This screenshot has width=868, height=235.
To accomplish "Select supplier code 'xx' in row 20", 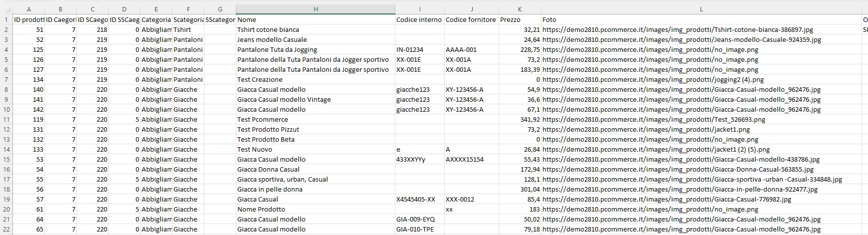I will [x=472, y=209].
